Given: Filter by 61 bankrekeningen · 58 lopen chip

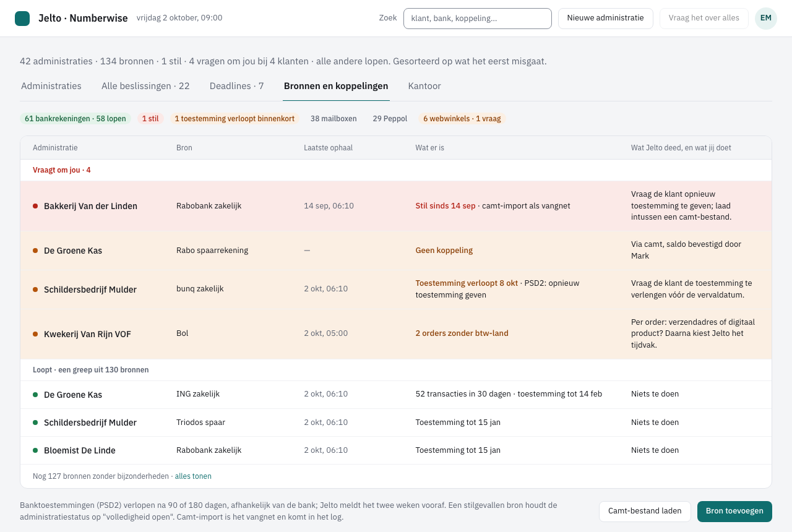Looking at the screenshot, I should (x=75, y=119).
